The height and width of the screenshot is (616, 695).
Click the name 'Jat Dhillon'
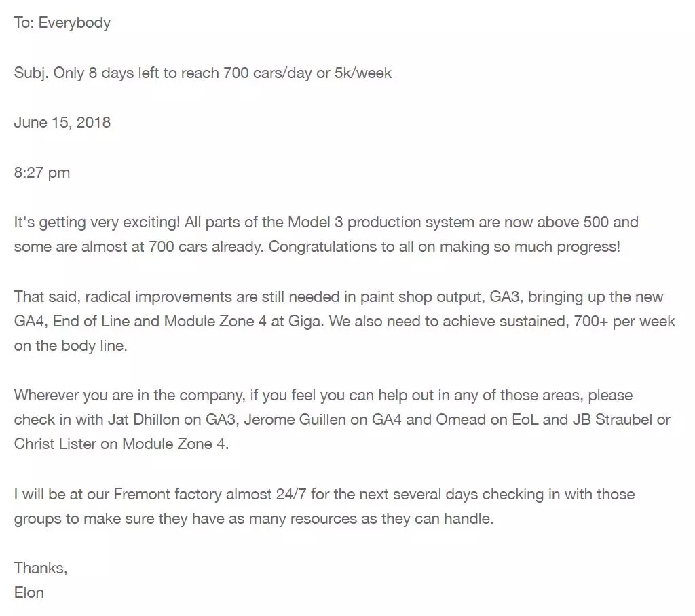pyautogui.click(x=144, y=419)
